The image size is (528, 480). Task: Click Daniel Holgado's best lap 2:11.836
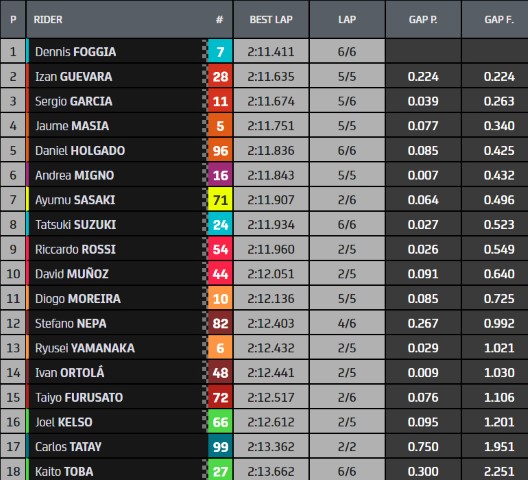point(271,150)
